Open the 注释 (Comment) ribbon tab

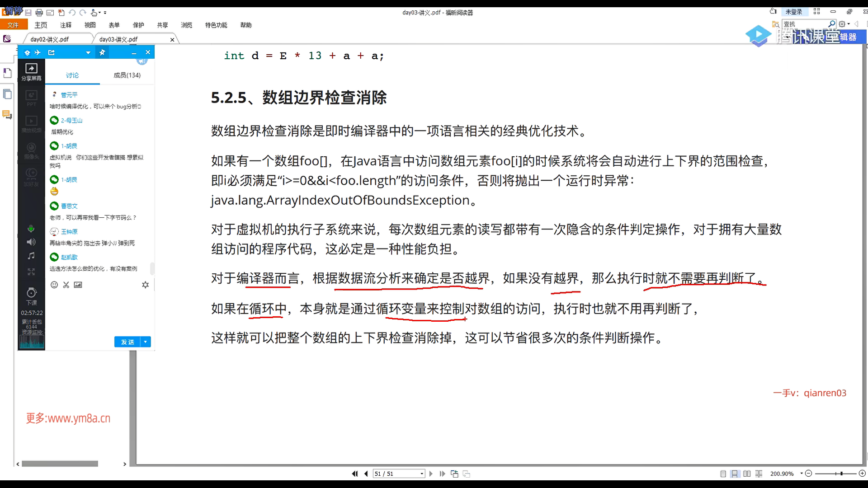pos(66,25)
